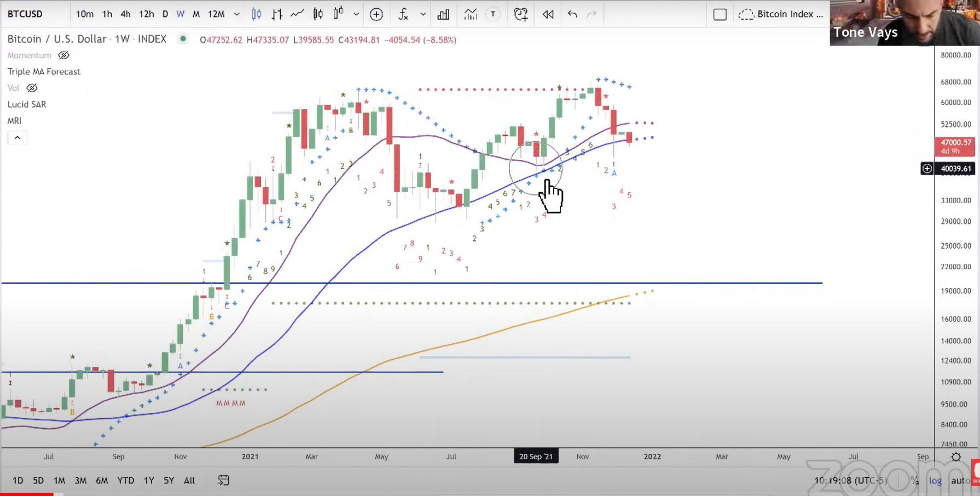Click the BTCUSD symbol search
The width and height of the screenshot is (980, 496).
[25, 14]
